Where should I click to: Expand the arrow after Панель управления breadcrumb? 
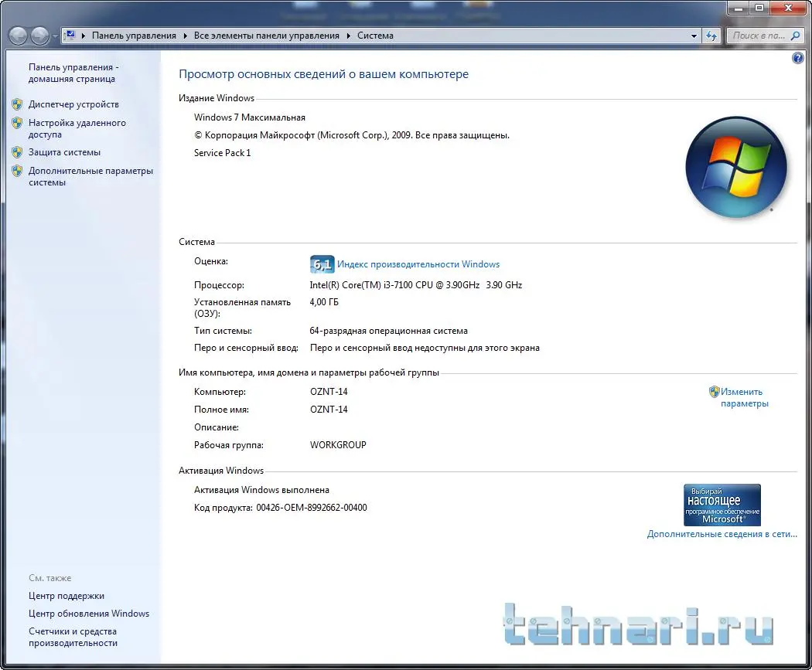pos(185,36)
